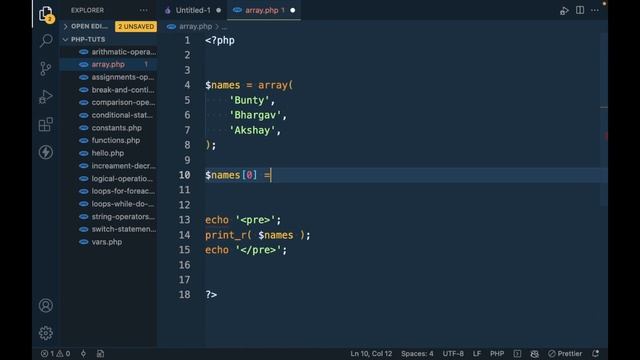Open notifications bell in status bar
Viewport: 640px width, 360px height.
(x=596, y=353)
